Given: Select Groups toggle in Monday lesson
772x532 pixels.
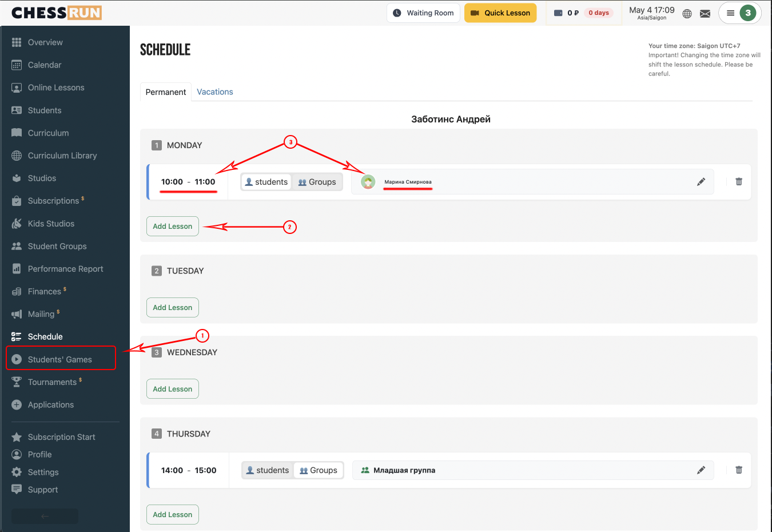Looking at the screenshot, I should point(317,182).
